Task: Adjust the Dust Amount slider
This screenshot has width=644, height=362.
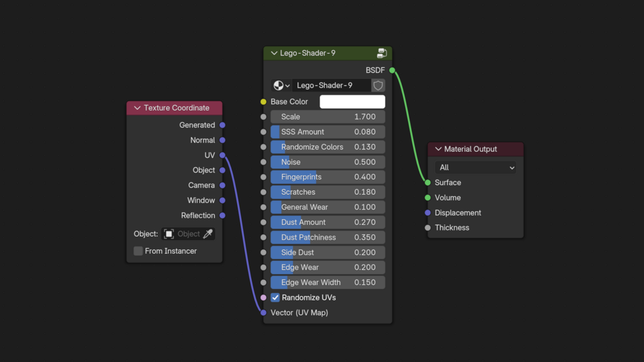Action: tap(327, 222)
